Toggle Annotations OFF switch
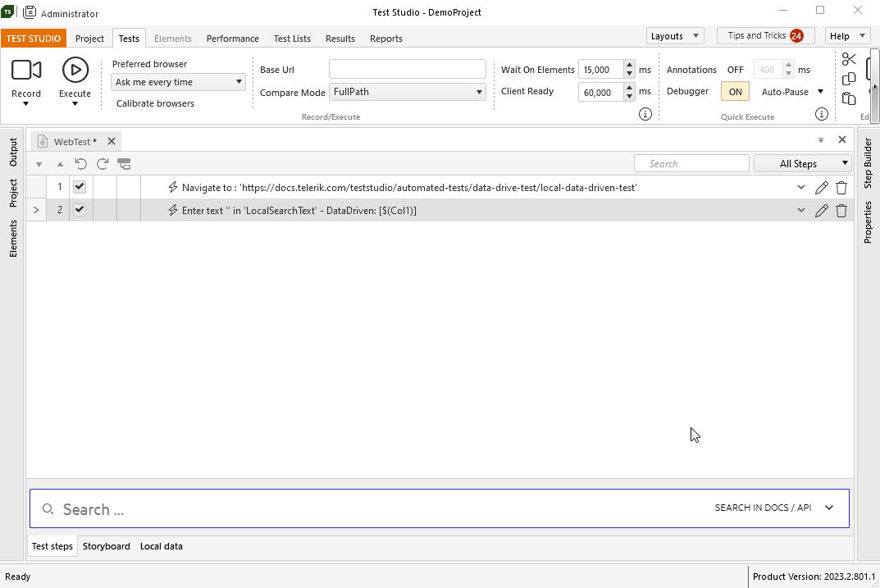Image resolution: width=880 pixels, height=588 pixels. tap(735, 70)
